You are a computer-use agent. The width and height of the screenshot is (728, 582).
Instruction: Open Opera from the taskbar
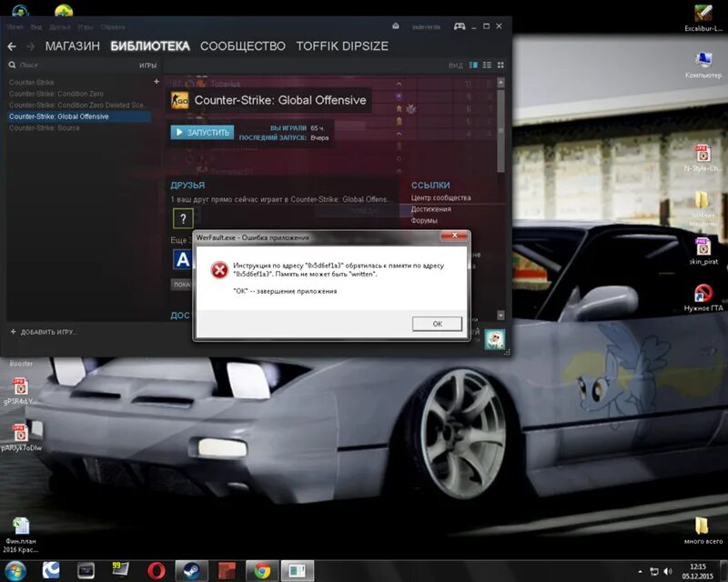pyautogui.click(x=157, y=570)
